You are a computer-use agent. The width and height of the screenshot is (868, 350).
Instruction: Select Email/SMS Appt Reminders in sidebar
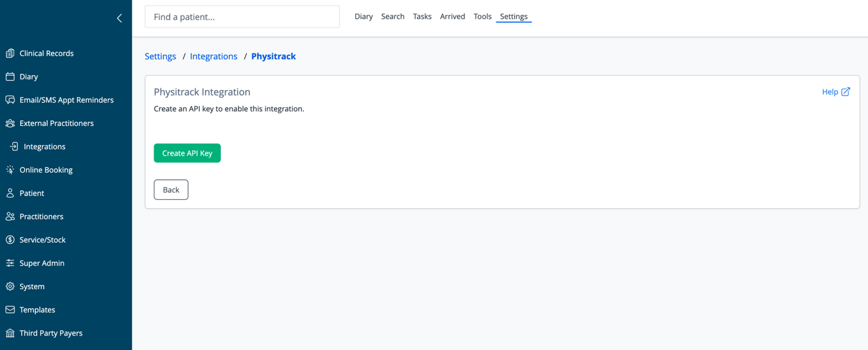click(x=66, y=100)
